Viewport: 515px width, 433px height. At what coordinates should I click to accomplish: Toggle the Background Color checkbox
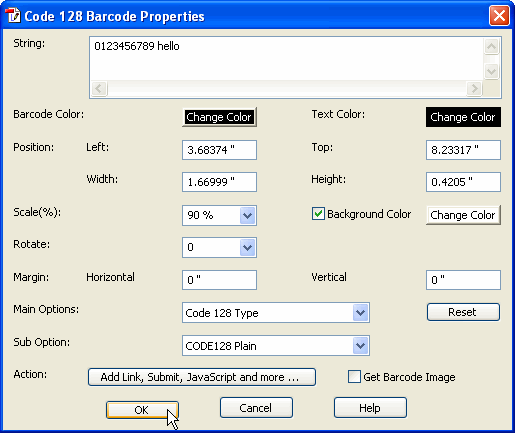click(318, 214)
